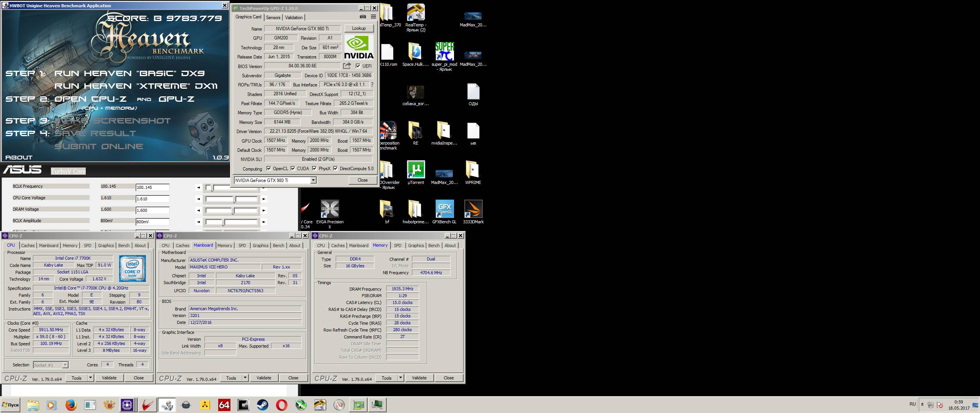Click the RU language indicator in tray
The image size is (980, 413).
pos(913,404)
